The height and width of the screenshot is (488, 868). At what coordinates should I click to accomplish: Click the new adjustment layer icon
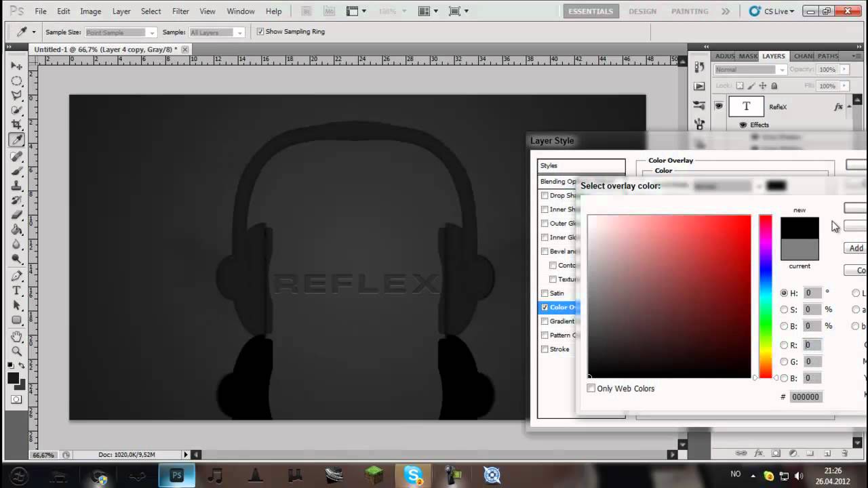tap(793, 453)
